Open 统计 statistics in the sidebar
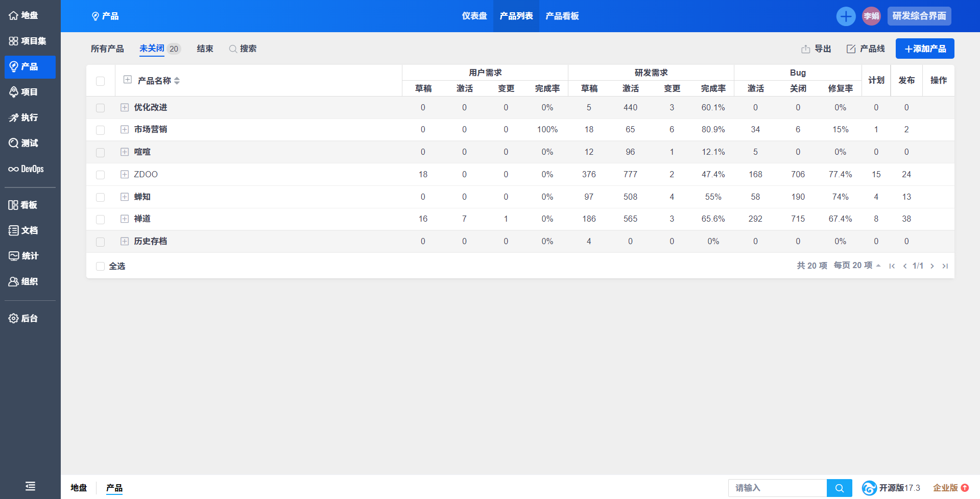Image resolution: width=980 pixels, height=499 pixels. click(23, 256)
